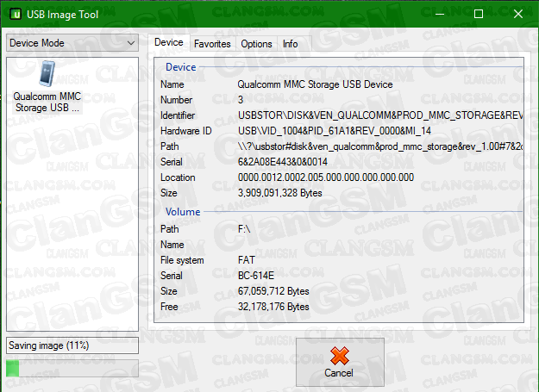
Task: Cancel the image saving operation
Action: coord(340,362)
